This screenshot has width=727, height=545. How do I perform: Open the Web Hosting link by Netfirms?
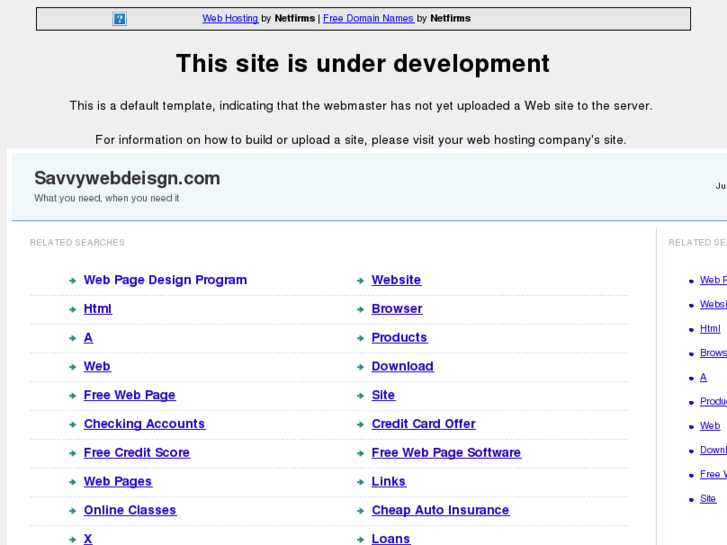[230, 19]
